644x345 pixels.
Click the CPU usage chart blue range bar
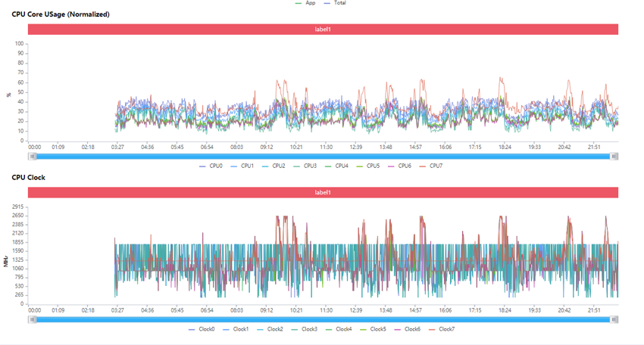[x=324, y=157]
